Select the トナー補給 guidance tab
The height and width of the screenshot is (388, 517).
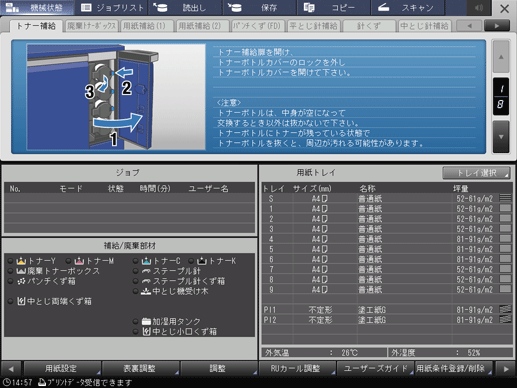pyautogui.click(x=36, y=26)
